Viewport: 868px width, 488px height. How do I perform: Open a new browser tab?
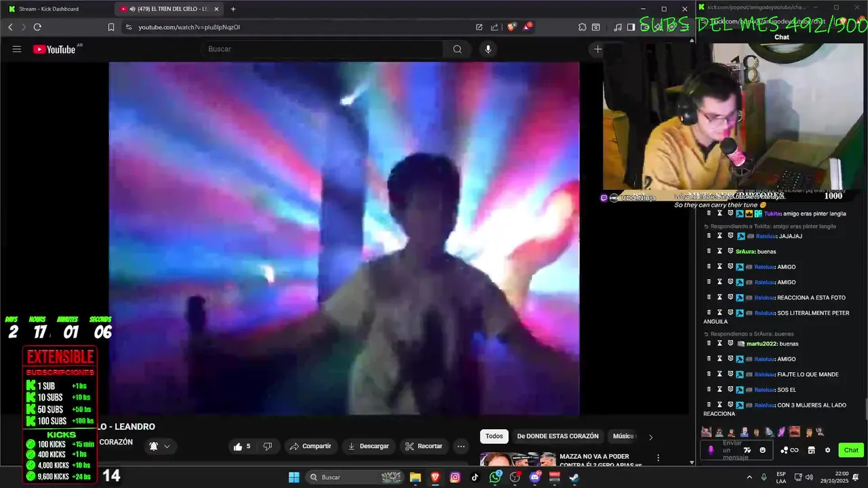(x=233, y=9)
